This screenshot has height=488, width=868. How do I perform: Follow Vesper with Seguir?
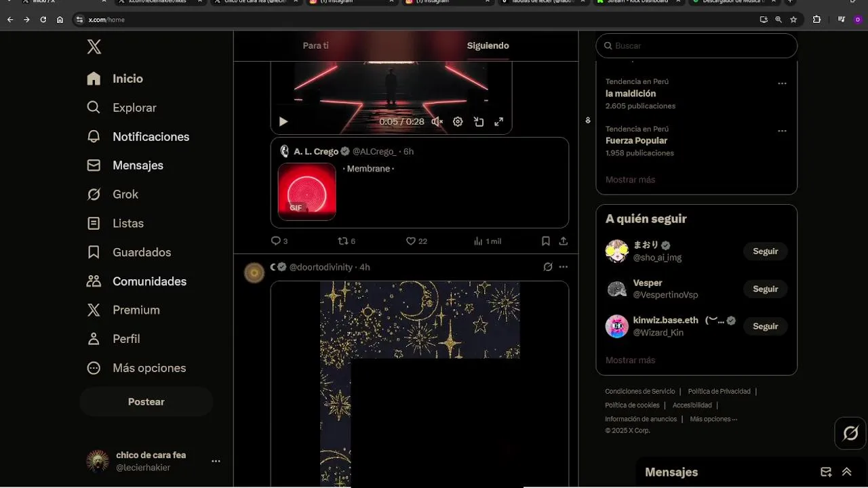pos(765,289)
